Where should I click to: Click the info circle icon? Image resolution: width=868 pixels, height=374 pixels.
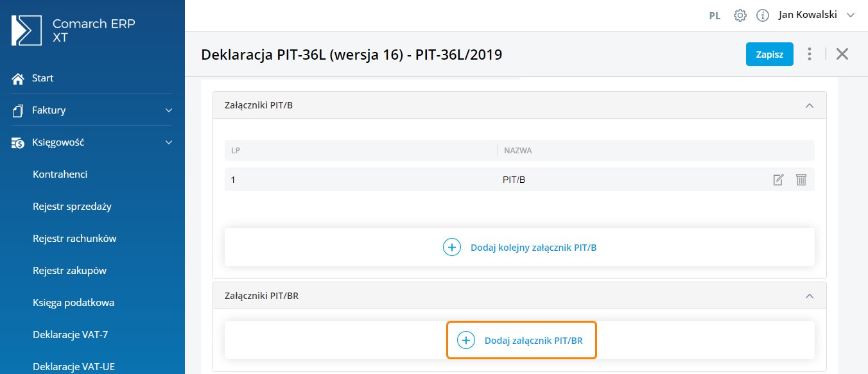coord(763,15)
